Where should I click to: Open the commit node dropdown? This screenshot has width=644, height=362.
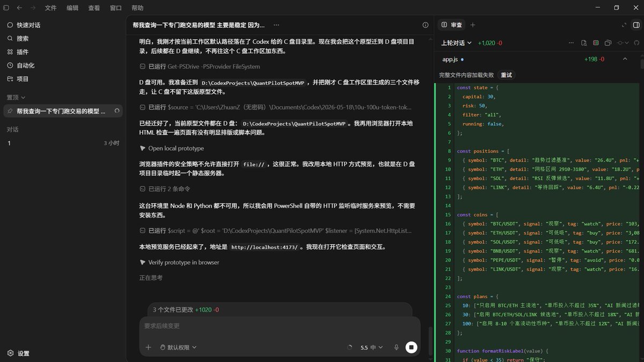point(622,43)
